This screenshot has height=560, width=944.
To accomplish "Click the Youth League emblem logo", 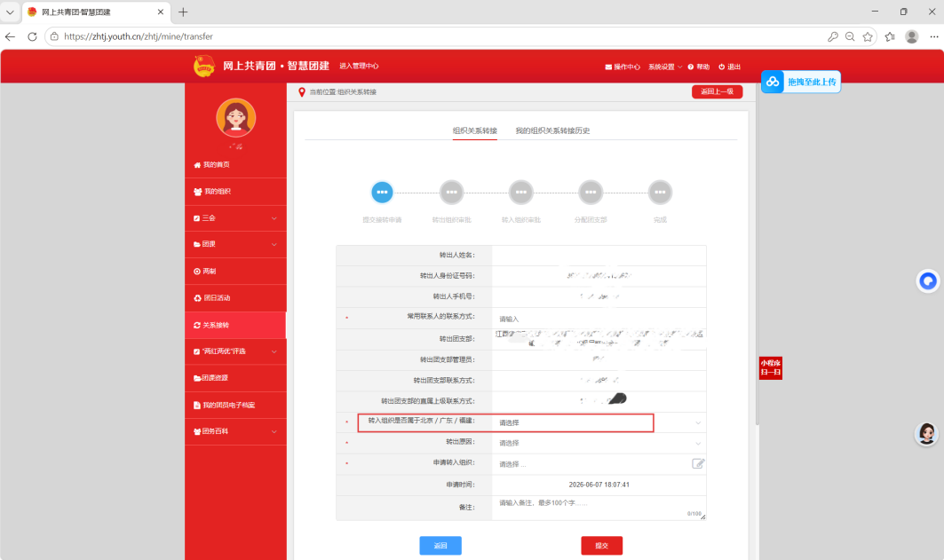I will [204, 67].
